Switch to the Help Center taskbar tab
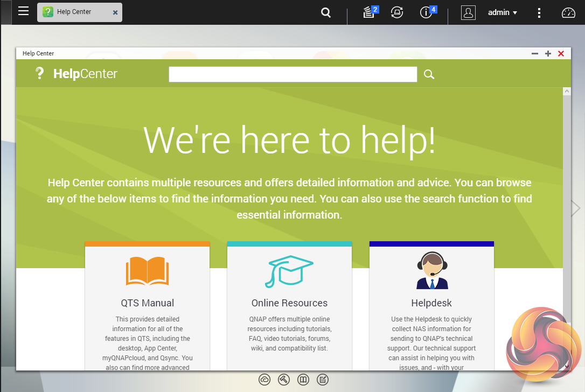The width and height of the screenshot is (585, 392). tap(80, 12)
